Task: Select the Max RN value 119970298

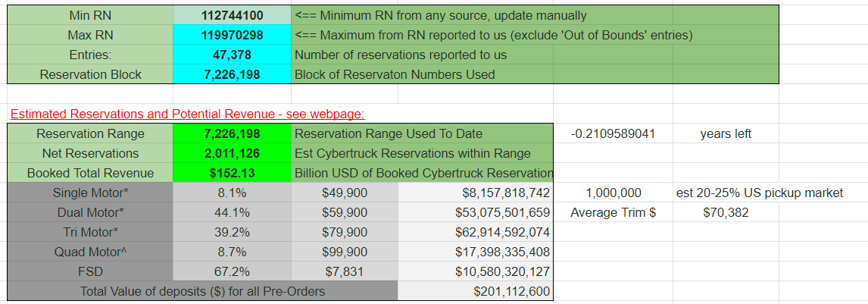Action: pos(232,35)
